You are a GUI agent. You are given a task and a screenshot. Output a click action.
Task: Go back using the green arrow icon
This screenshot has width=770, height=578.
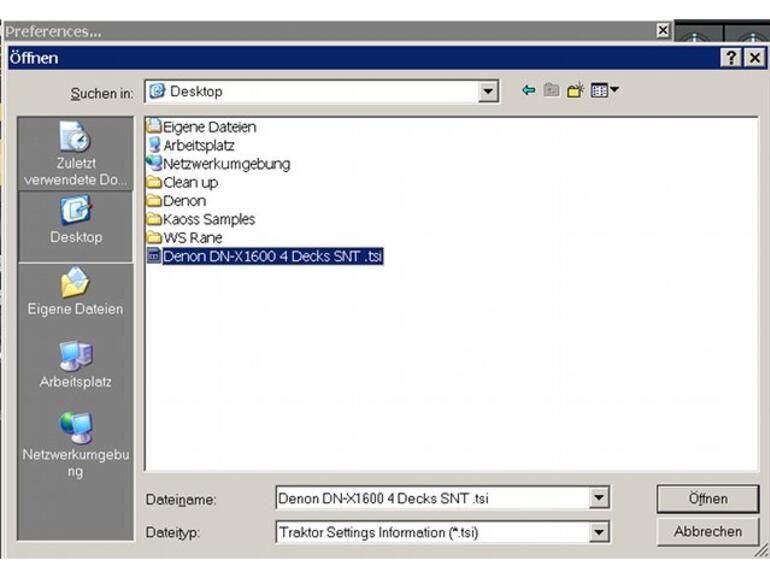528,90
